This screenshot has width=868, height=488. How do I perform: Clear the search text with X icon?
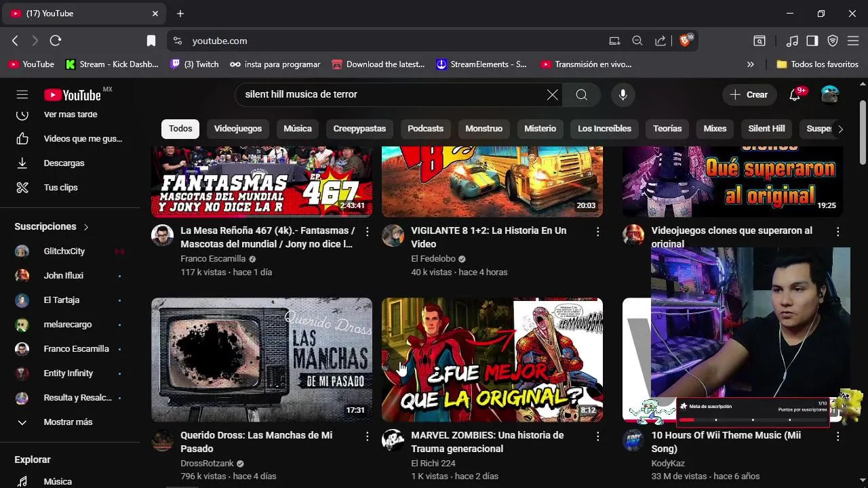pyautogui.click(x=553, y=95)
